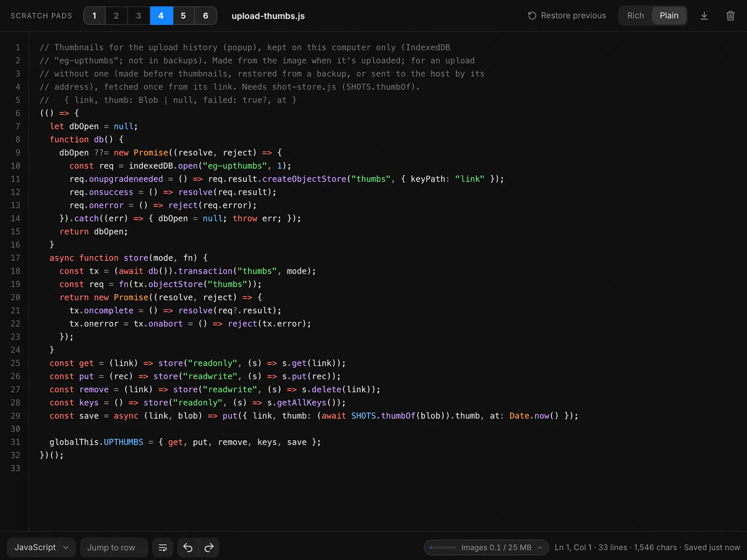Click the image storage progress bar

(x=443, y=547)
